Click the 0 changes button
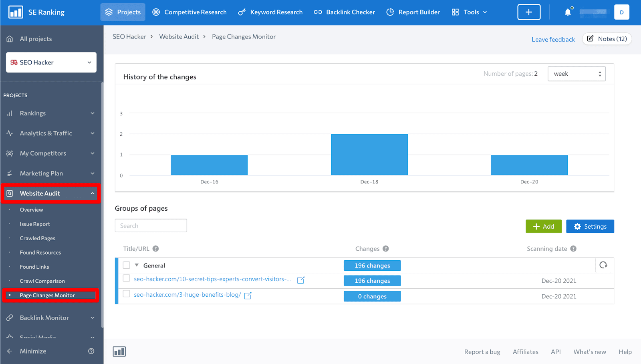The image size is (641, 364). click(x=372, y=296)
